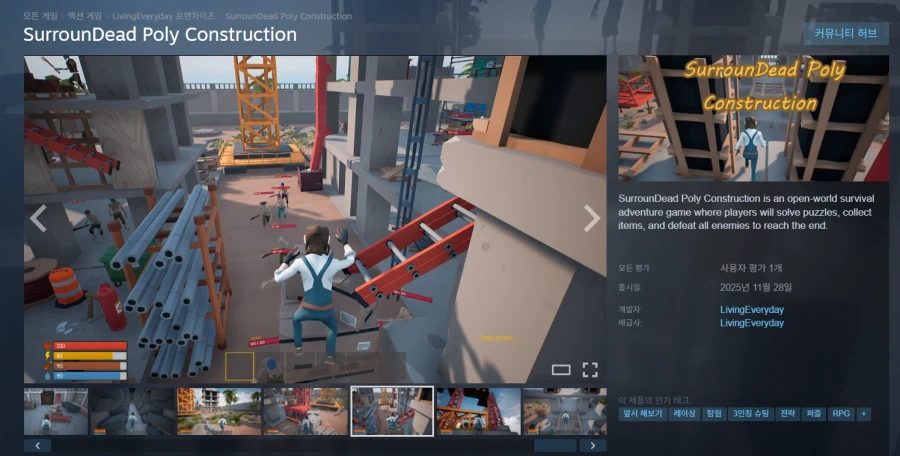
Task: Open the thumbnail with palm trees and a building
Action: [219, 411]
